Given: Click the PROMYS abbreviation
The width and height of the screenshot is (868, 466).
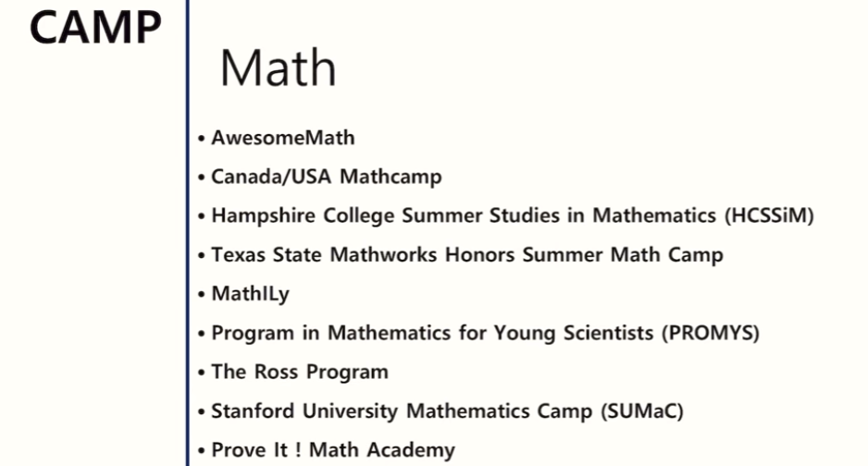Looking at the screenshot, I should (711, 334).
